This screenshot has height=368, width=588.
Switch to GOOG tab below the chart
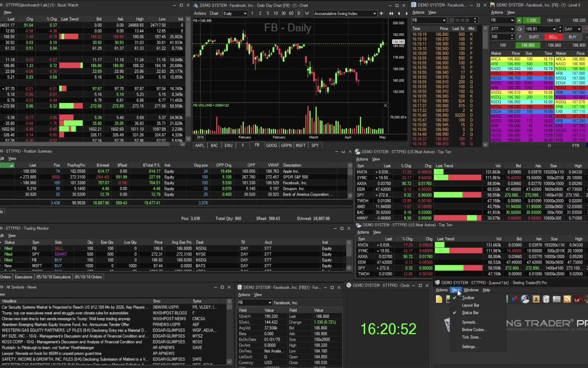coord(271,145)
